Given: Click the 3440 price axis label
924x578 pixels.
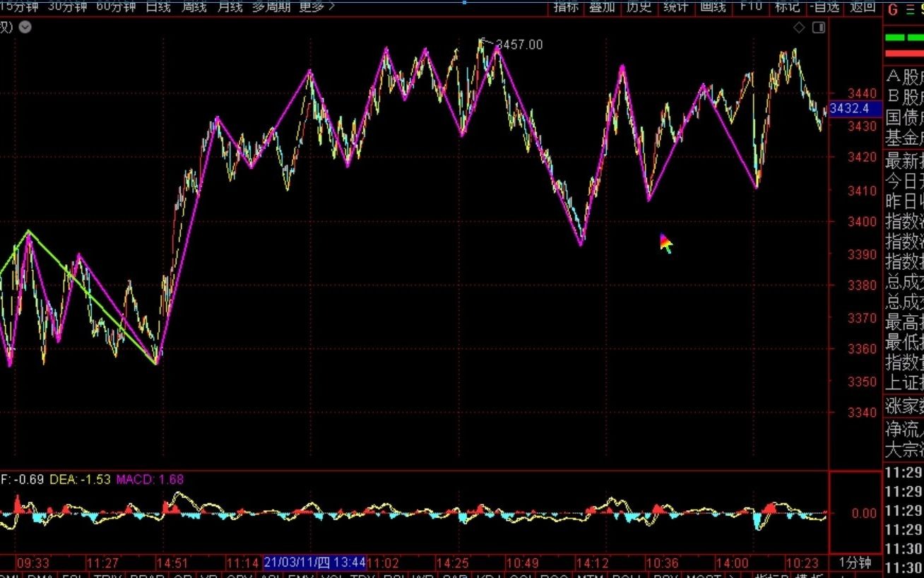Looking at the screenshot, I should pos(862,93).
